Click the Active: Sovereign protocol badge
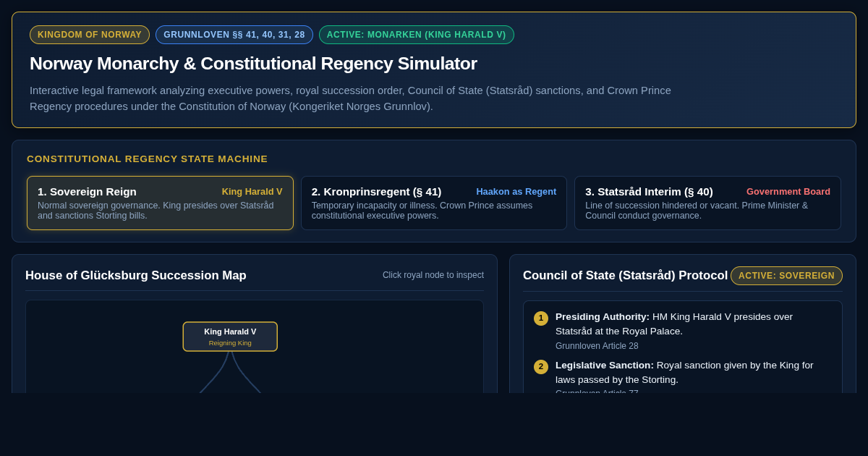Image resolution: width=868 pixels, height=456 pixels. (786, 276)
